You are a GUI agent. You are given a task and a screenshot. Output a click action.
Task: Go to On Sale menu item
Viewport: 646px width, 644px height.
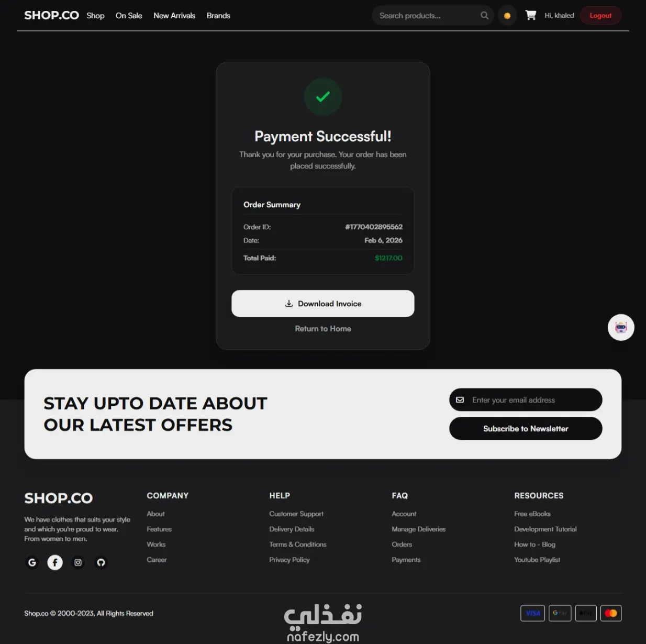[x=129, y=16]
